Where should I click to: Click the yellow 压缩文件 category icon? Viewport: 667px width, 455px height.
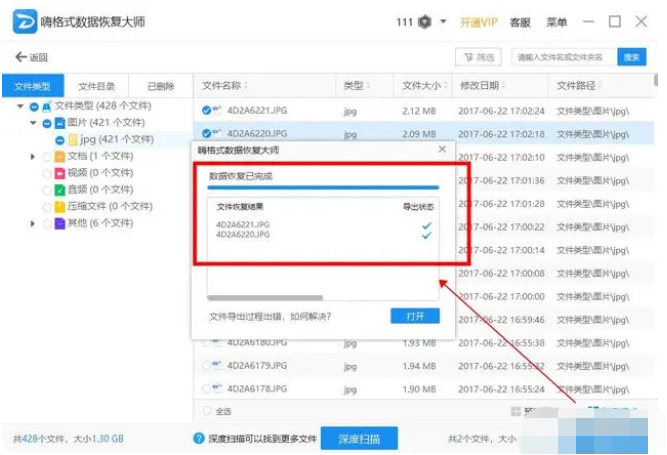tap(60, 207)
